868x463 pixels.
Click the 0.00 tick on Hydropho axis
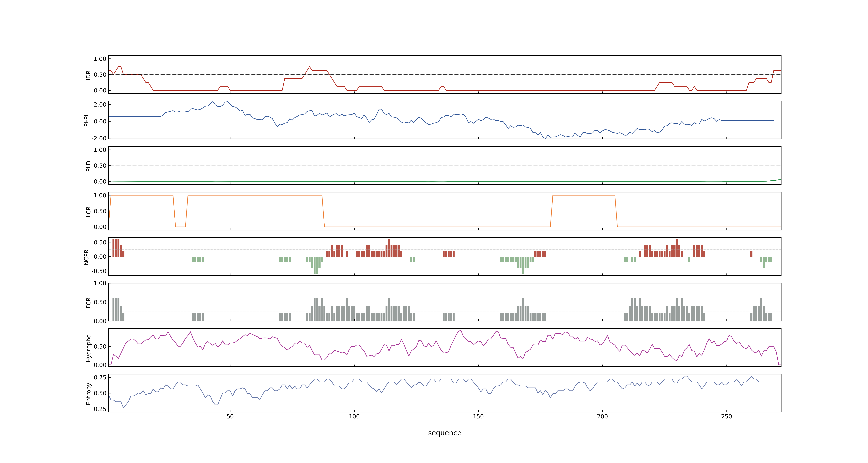100,365
